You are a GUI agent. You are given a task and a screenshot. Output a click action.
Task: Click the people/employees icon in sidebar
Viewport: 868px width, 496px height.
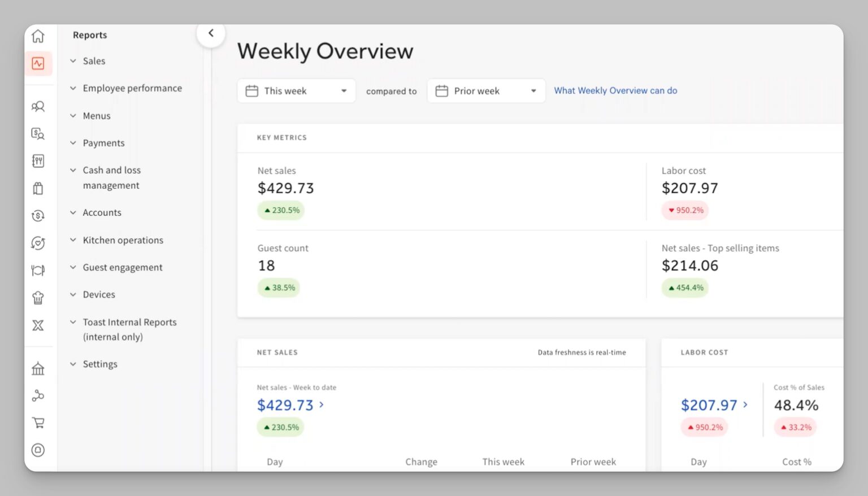tap(38, 106)
